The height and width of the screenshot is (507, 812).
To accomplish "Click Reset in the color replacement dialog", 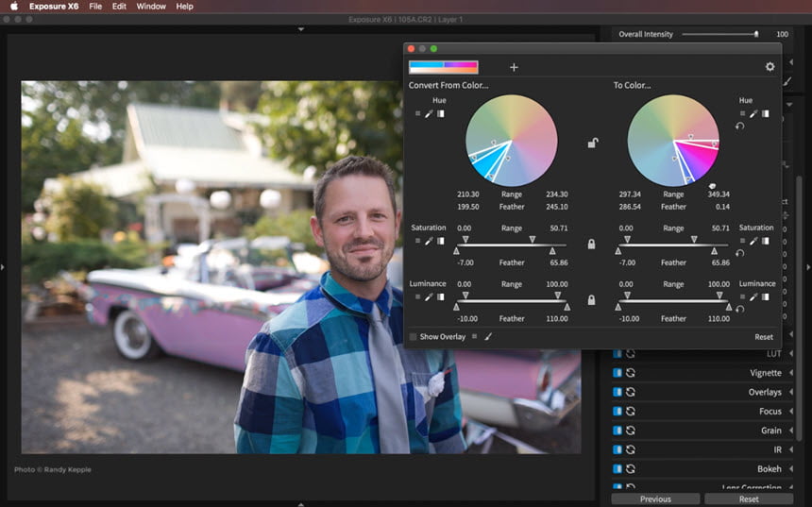I will [x=763, y=337].
